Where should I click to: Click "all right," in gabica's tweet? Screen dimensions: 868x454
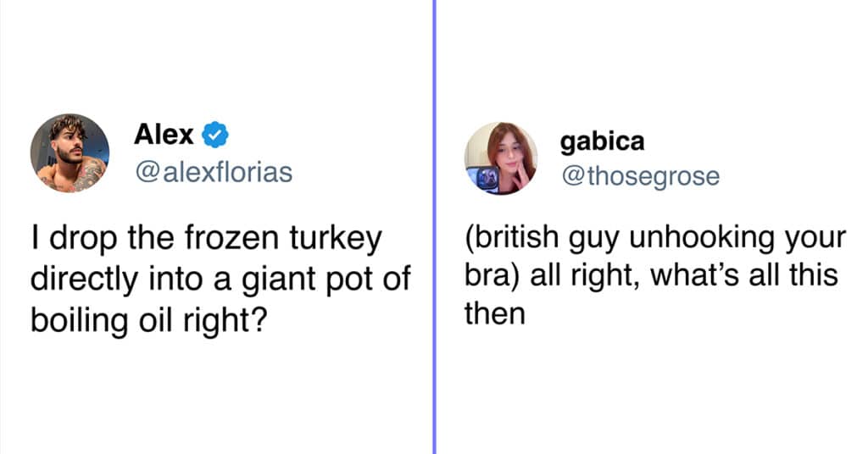pyautogui.click(x=585, y=275)
